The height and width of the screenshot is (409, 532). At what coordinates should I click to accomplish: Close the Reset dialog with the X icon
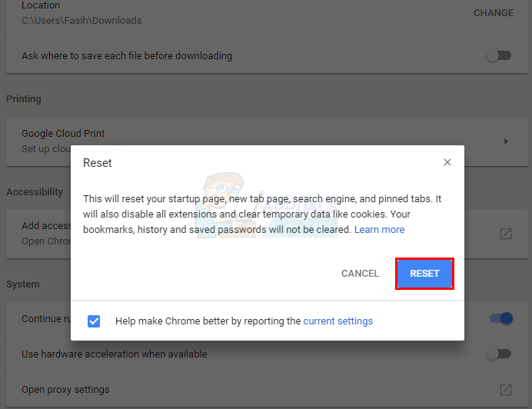447,162
